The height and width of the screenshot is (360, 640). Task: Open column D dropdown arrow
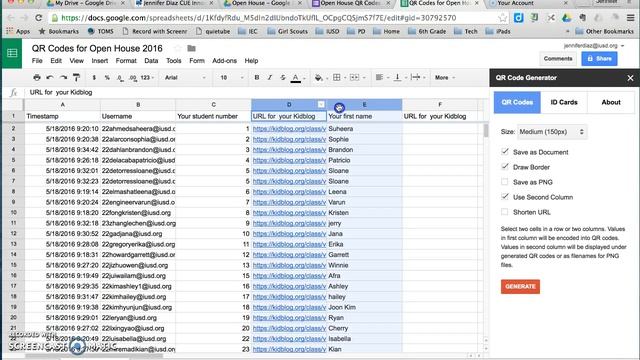(x=321, y=104)
